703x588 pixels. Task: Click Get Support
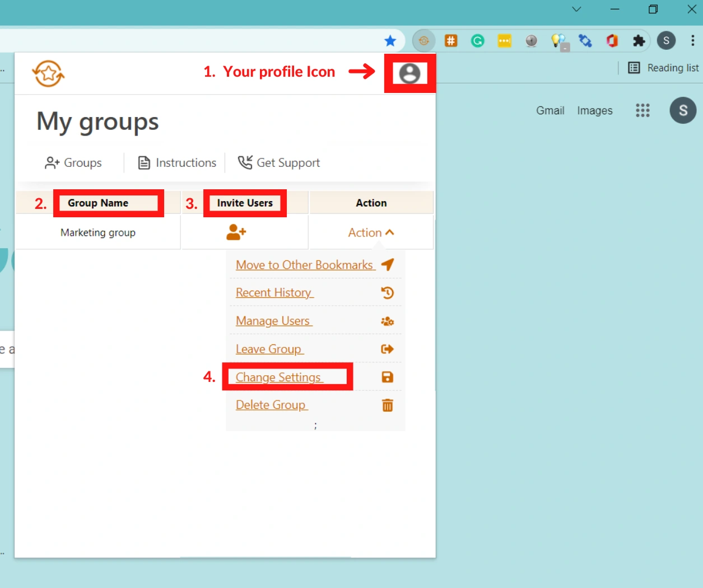pyautogui.click(x=279, y=163)
